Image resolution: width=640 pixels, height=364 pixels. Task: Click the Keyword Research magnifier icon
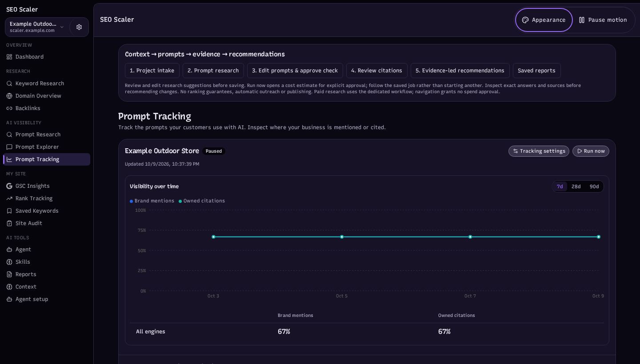point(9,83)
